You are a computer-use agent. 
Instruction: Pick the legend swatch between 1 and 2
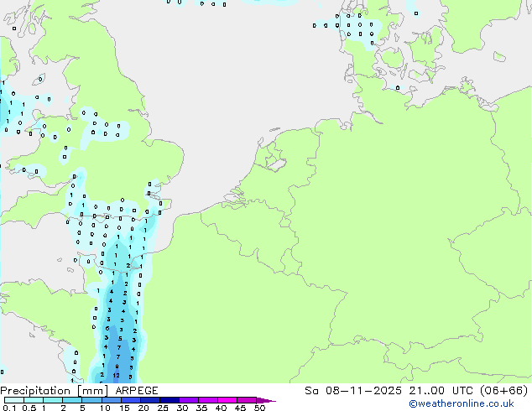pos(53,400)
